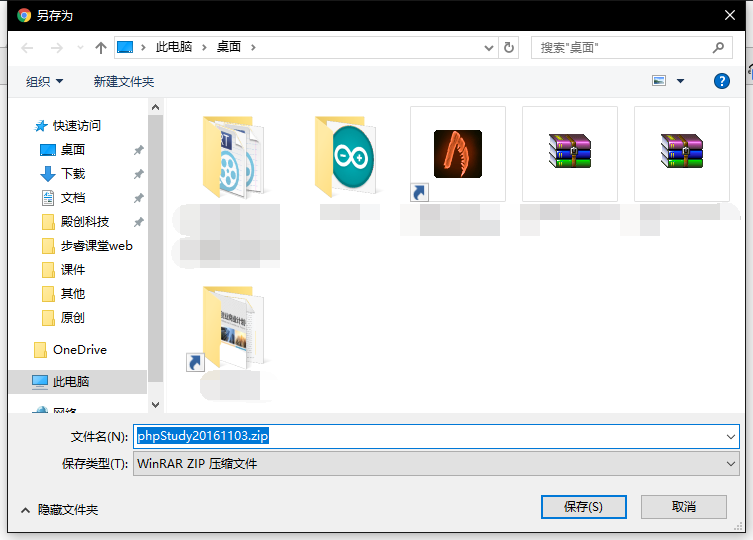The height and width of the screenshot is (540, 753).
Task: Open help with the question mark icon
Action: click(721, 81)
